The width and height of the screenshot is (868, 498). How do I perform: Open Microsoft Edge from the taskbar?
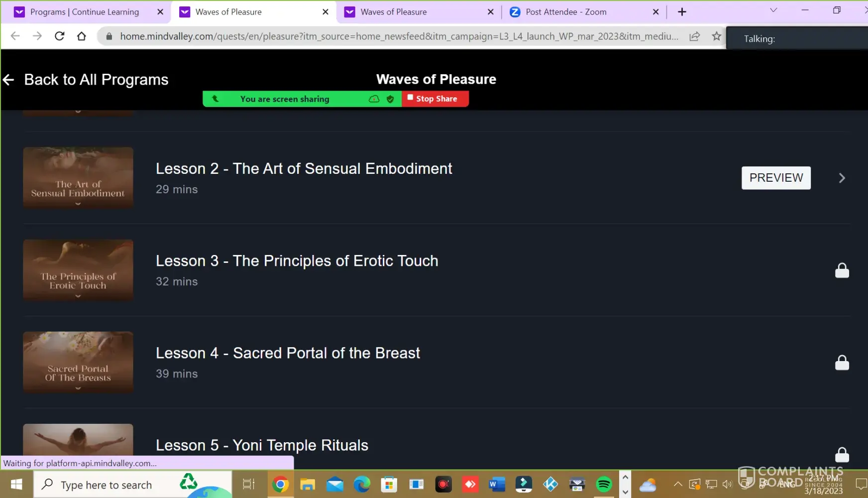tap(362, 484)
